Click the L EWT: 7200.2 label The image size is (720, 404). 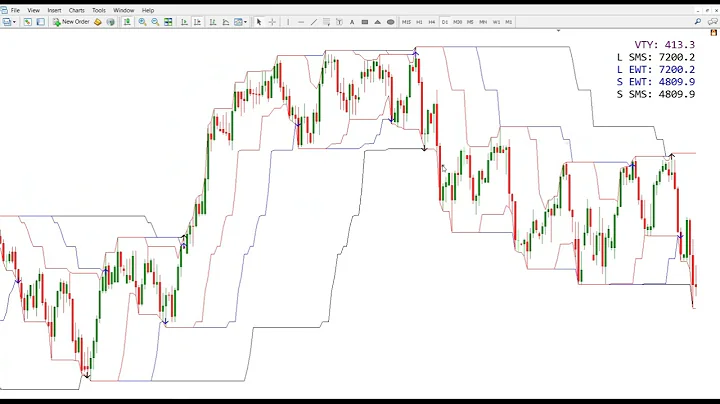[656, 69]
